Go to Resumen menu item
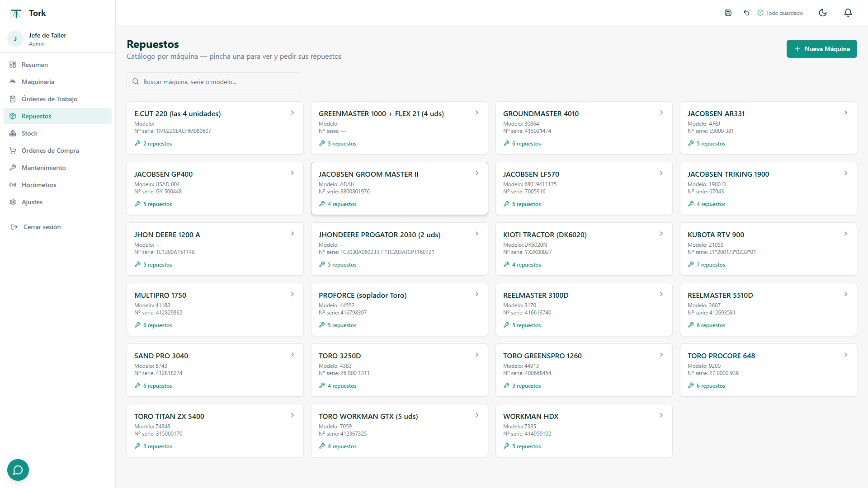This screenshot has width=868, height=488. (x=57, y=65)
